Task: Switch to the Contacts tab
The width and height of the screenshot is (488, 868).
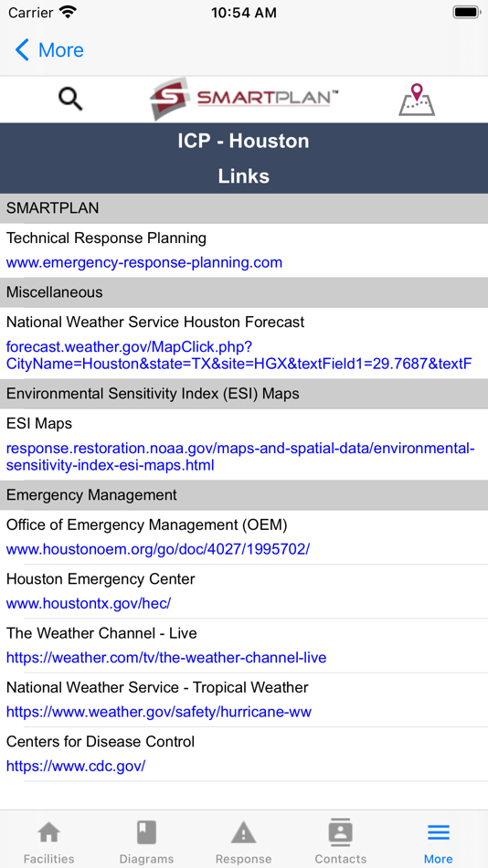Action: pos(341,842)
